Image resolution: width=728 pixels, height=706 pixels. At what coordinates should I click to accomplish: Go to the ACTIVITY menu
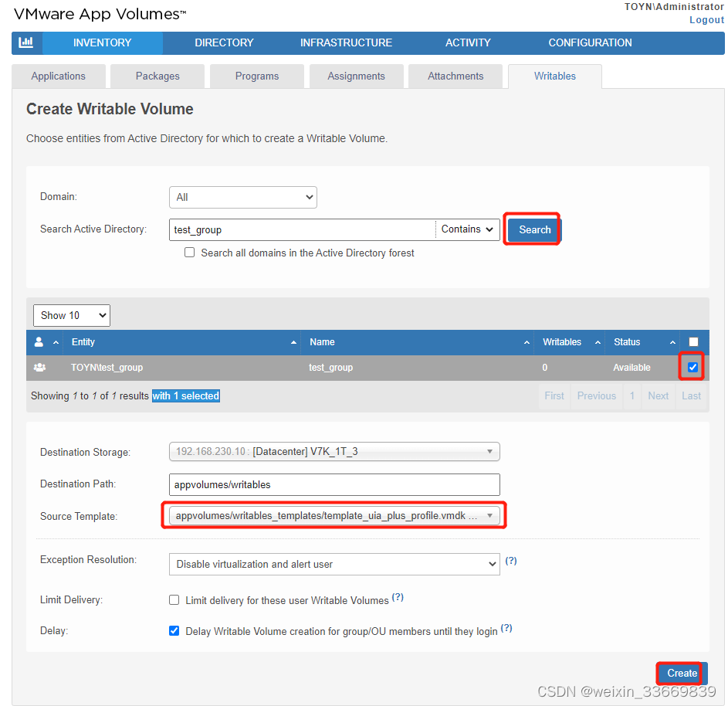pyautogui.click(x=468, y=42)
